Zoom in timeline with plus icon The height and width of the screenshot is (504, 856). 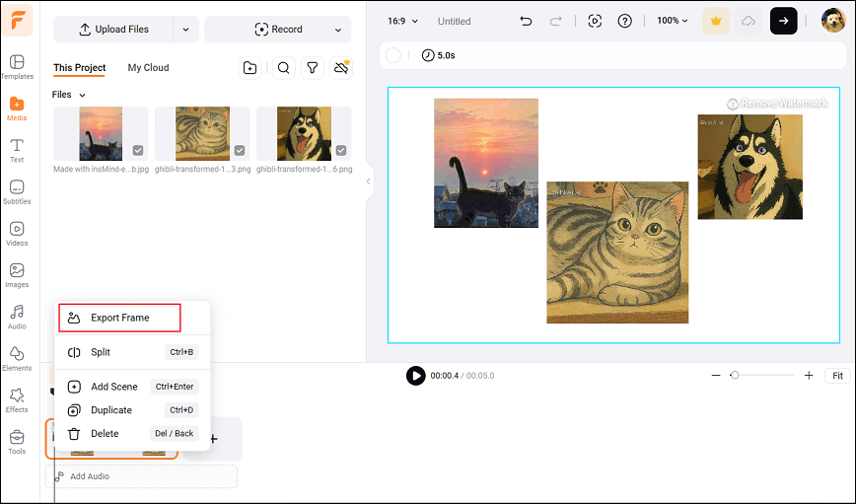[809, 376]
